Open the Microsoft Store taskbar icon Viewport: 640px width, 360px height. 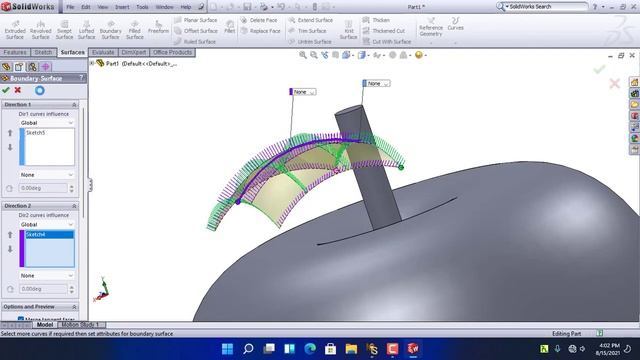point(331,349)
